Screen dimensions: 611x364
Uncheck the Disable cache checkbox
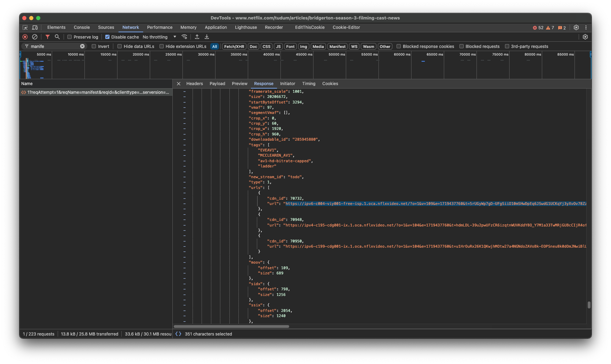[107, 37]
